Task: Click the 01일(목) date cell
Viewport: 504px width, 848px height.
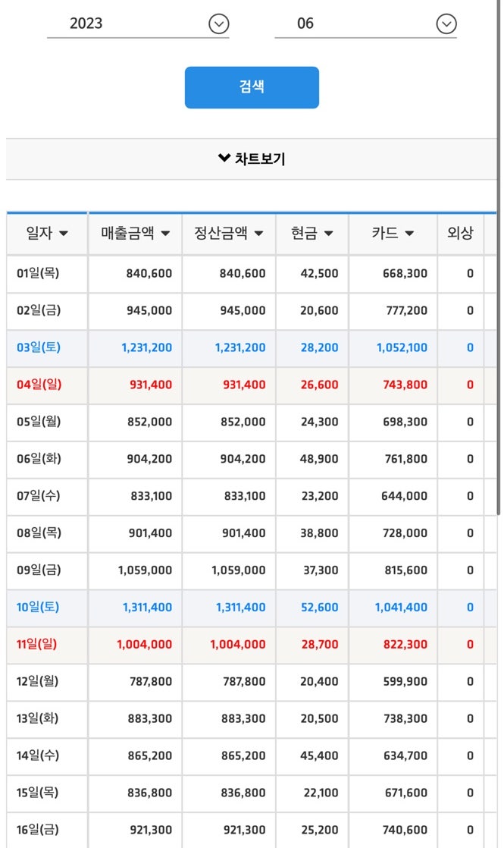Action: (38, 274)
